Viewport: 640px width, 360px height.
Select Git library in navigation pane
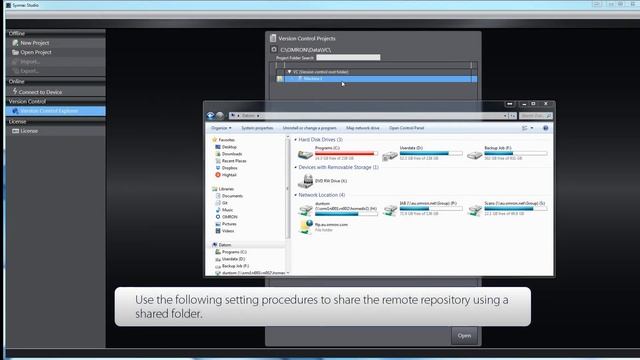(x=224, y=203)
